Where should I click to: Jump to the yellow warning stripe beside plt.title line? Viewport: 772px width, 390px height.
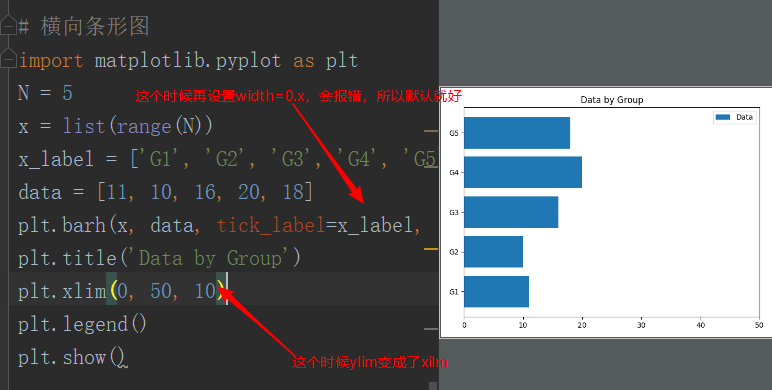pos(431,249)
